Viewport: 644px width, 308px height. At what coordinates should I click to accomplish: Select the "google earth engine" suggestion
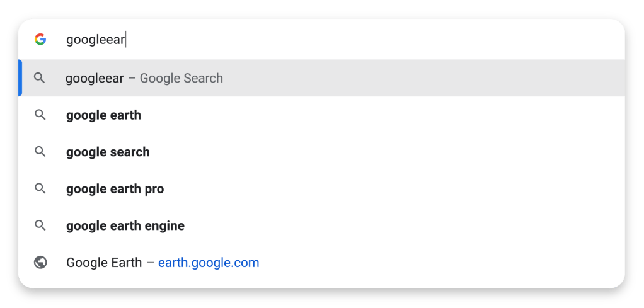(125, 225)
